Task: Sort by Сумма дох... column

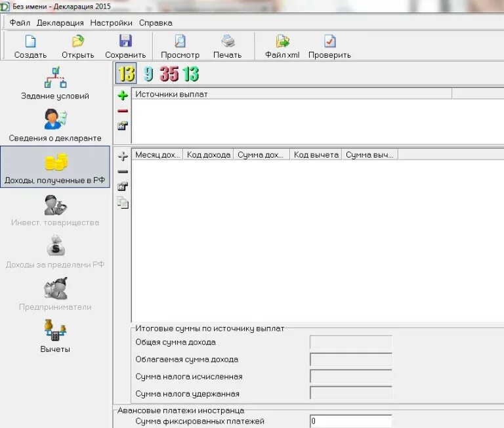Action: [x=262, y=155]
